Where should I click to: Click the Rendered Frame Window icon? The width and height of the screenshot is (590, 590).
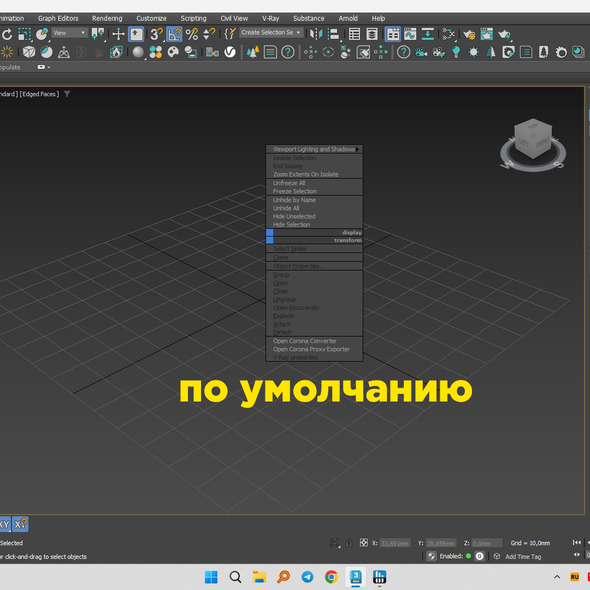click(x=487, y=34)
